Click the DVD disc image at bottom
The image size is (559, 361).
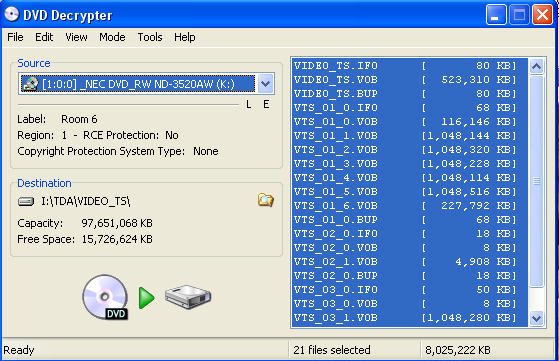(105, 297)
